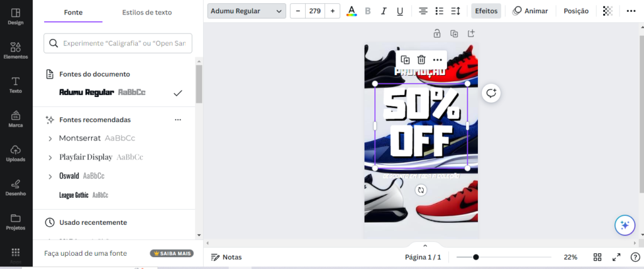
Task: Click the Canva magic assistant sparkle button
Action: pos(625,225)
